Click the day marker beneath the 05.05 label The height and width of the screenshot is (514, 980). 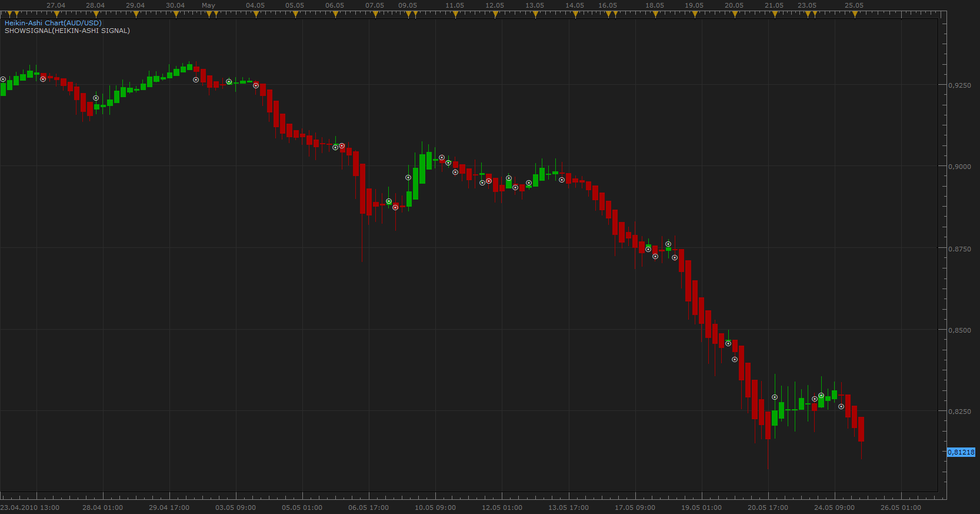point(295,14)
